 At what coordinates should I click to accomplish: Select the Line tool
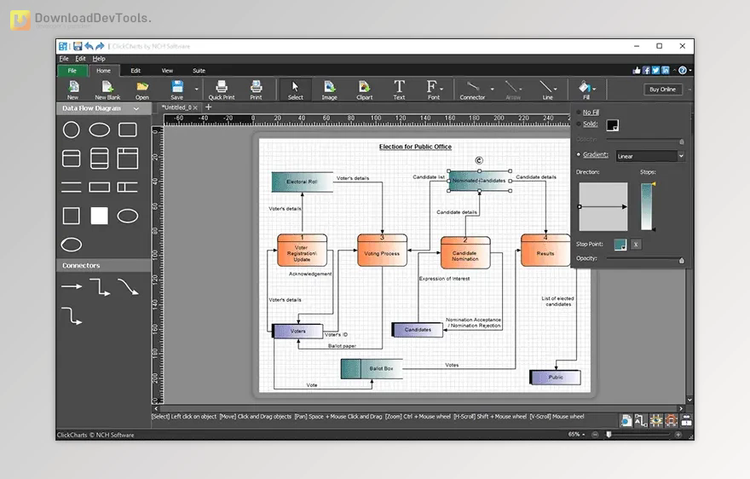[547, 89]
